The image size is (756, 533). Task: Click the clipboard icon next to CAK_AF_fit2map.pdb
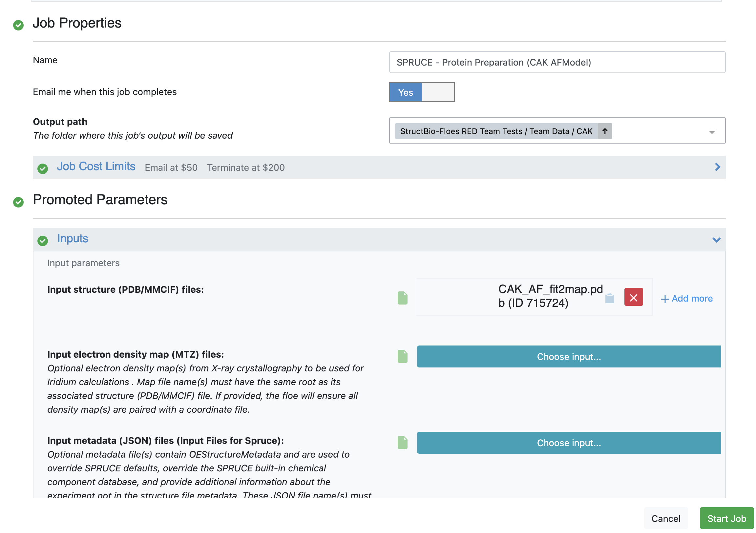610,299
